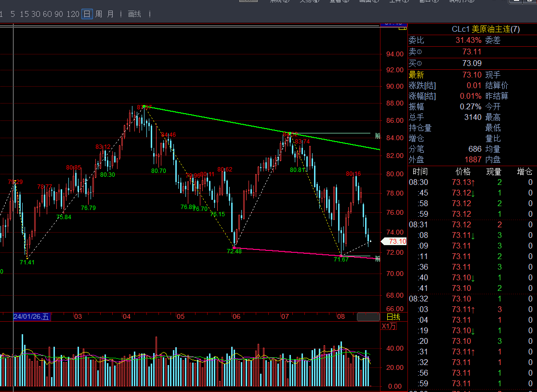Click the toolbar grip before 画线
The width and height of the screenshot is (537, 392).
point(121,14)
